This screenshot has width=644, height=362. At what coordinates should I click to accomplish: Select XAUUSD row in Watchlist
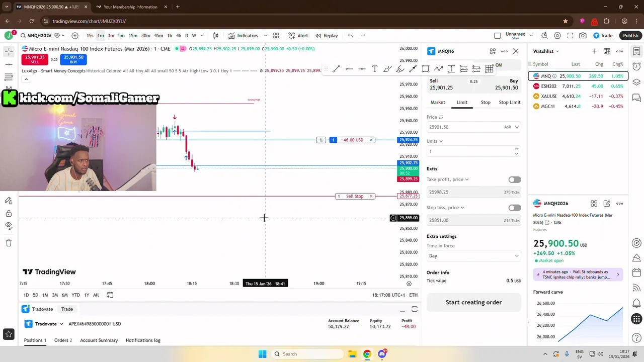(578, 96)
